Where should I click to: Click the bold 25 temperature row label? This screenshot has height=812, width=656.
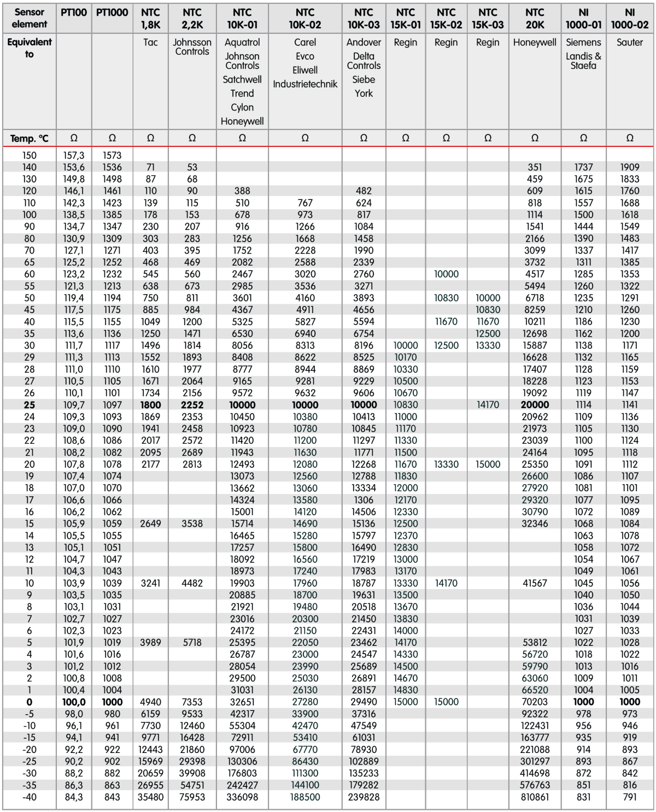click(30, 405)
